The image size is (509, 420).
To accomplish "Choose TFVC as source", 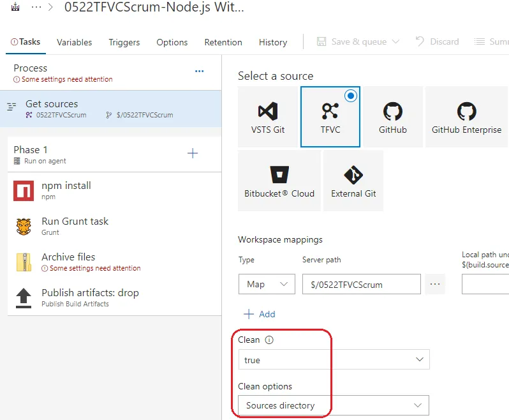I will [x=330, y=117].
